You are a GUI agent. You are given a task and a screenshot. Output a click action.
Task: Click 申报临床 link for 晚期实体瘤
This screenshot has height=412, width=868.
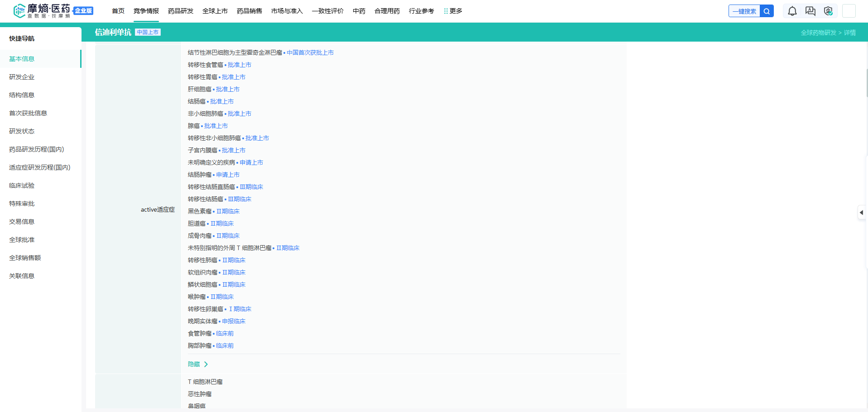click(234, 321)
